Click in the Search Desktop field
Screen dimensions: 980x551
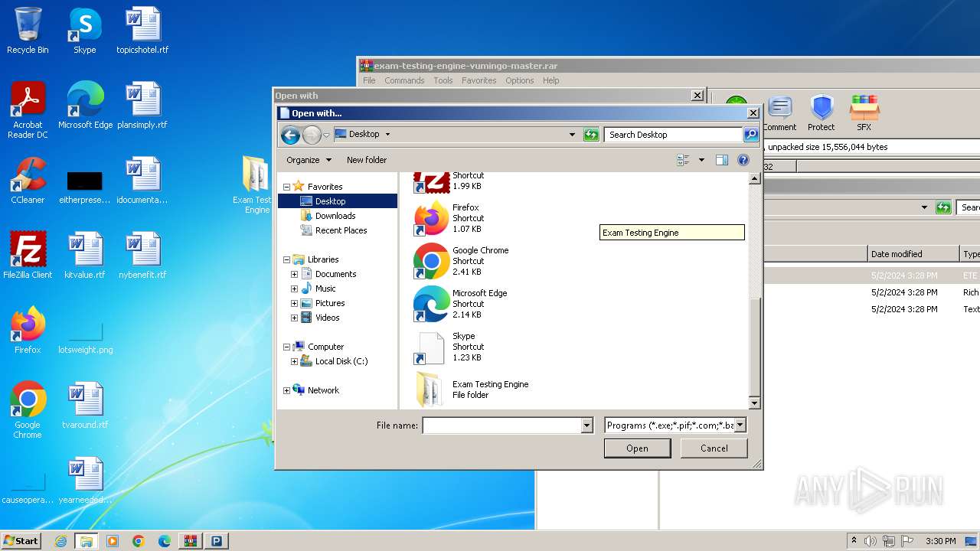coord(674,135)
